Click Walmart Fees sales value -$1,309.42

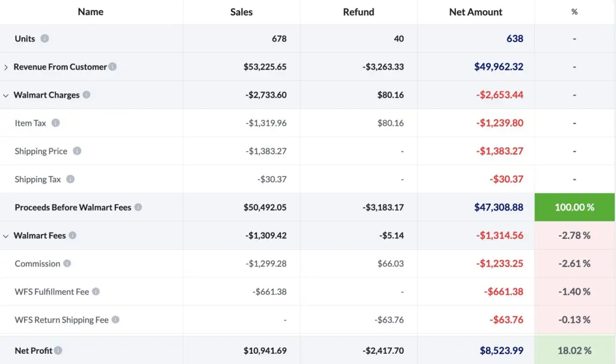tap(266, 235)
